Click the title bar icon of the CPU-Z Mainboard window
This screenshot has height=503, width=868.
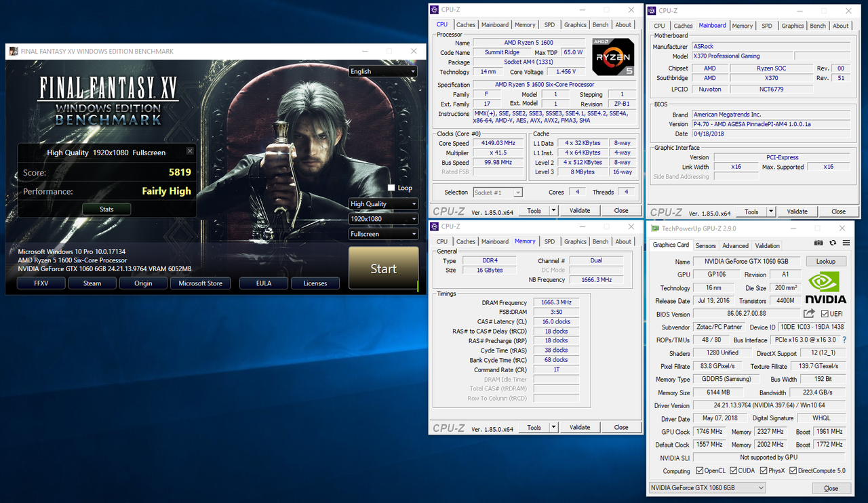(652, 10)
